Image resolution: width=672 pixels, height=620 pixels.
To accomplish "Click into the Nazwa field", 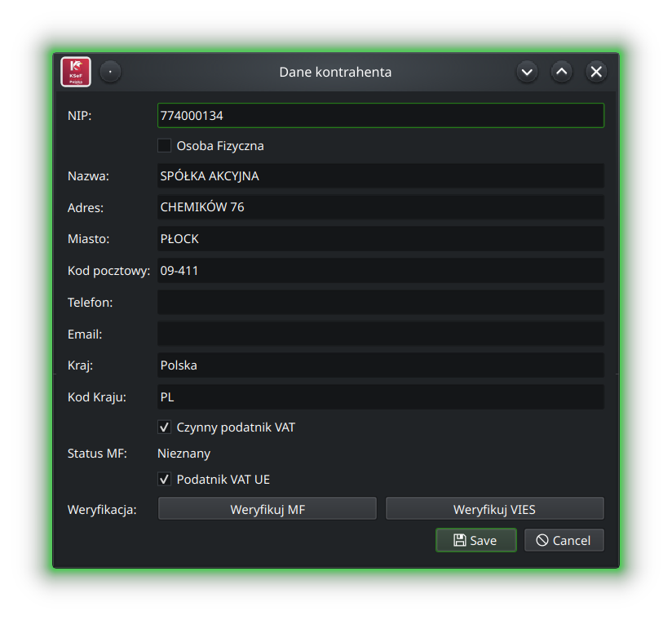I will click(x=380, y=176).
